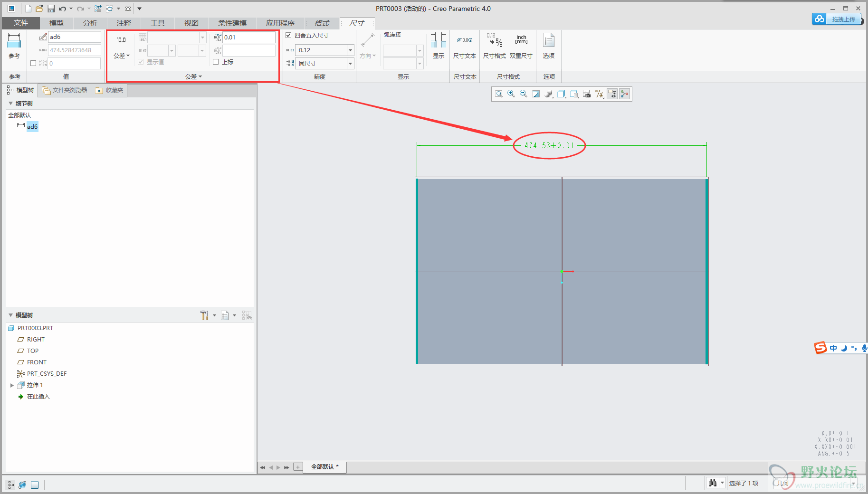Expand the 拉伸 1 feature node

tap(12, 385)
